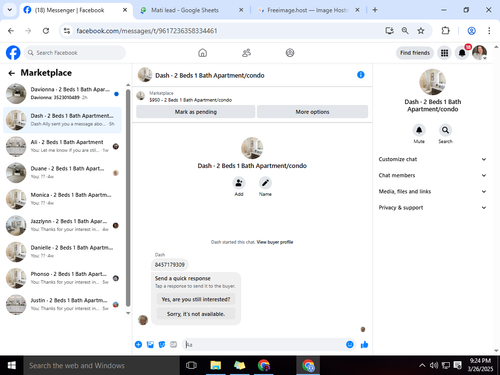Open the tab search dropdown arrow
Screen dimensions: 500x375
pyautogui.click(x=10, y=10)
